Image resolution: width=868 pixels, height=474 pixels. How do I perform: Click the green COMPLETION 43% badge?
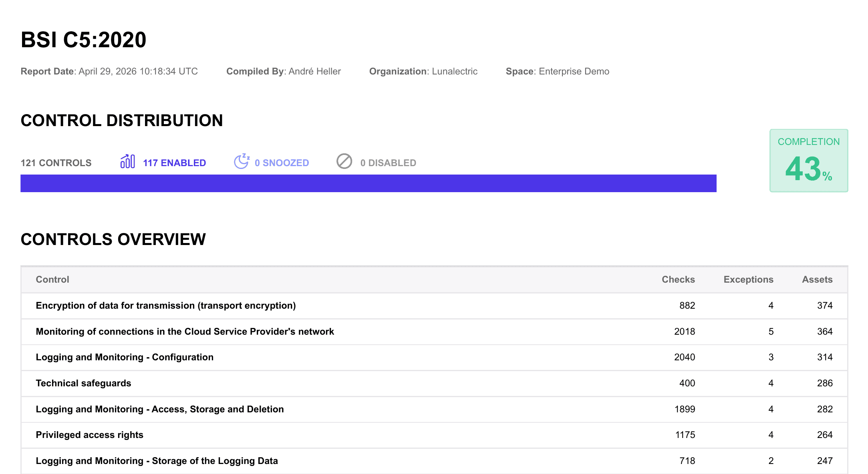click(809, 161)
